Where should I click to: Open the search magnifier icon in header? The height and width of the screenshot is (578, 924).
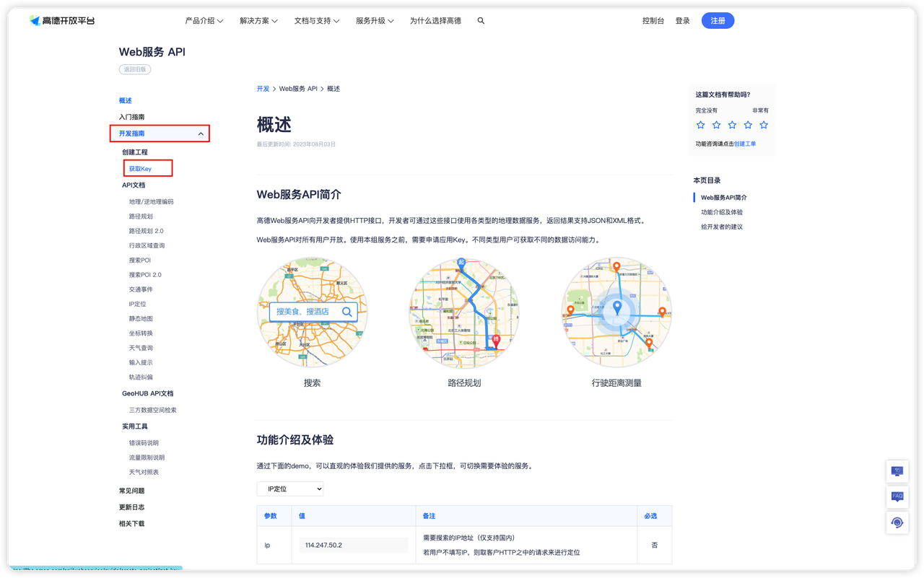point(481,21)
